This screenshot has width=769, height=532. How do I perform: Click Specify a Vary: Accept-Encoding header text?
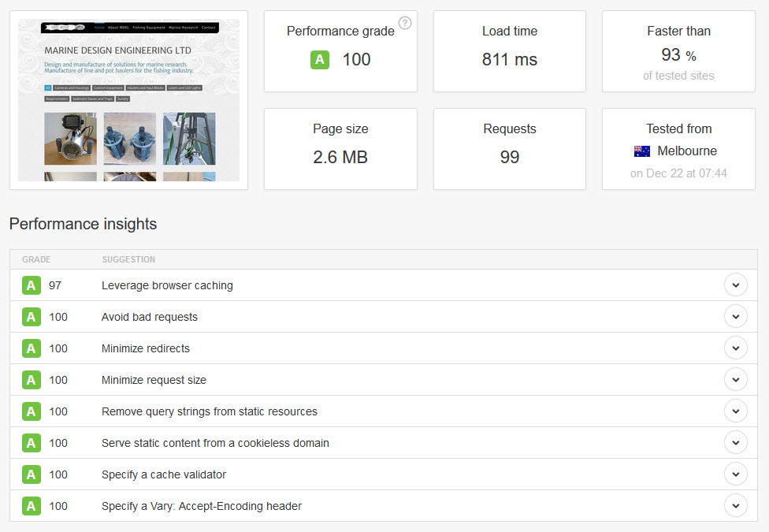(202, 506)
